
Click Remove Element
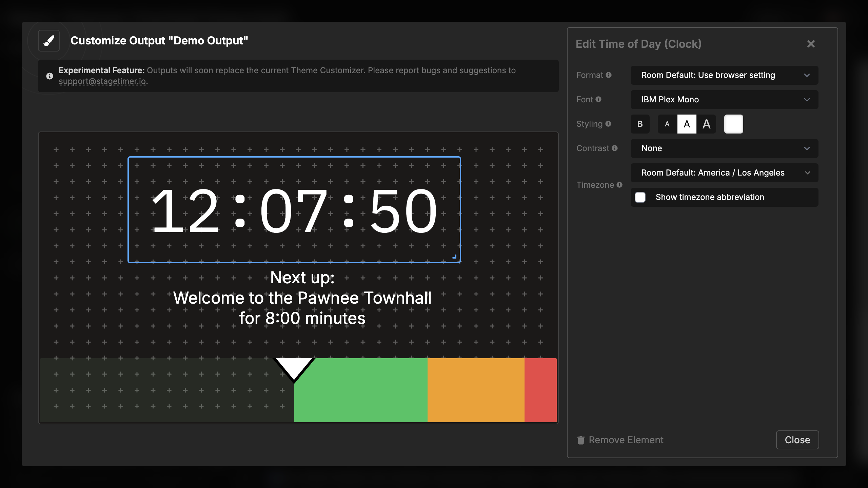click(x=626, y=440)
